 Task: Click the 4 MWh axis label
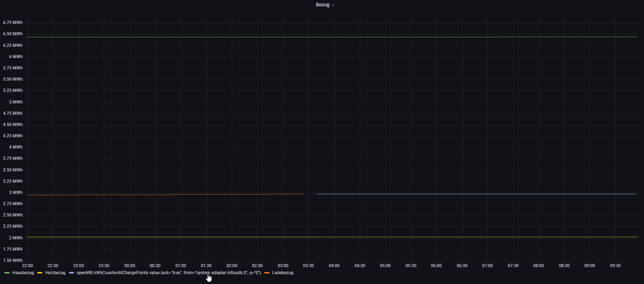pos(16,147)
